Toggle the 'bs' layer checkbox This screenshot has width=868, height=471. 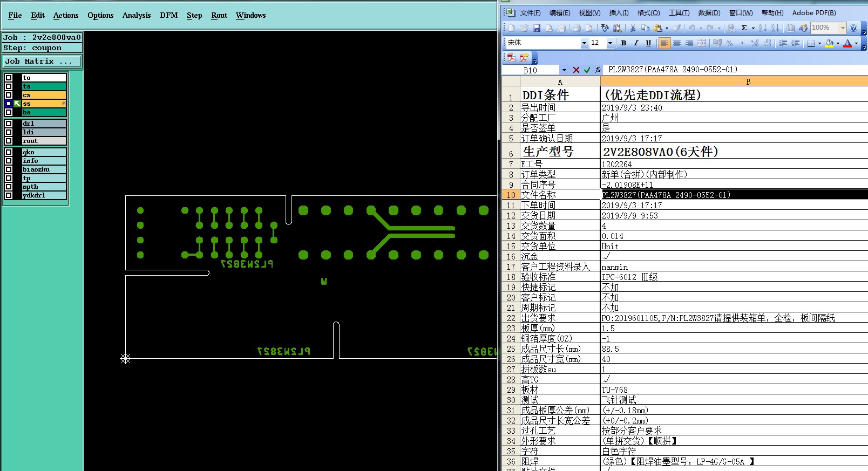click(9, 112)
